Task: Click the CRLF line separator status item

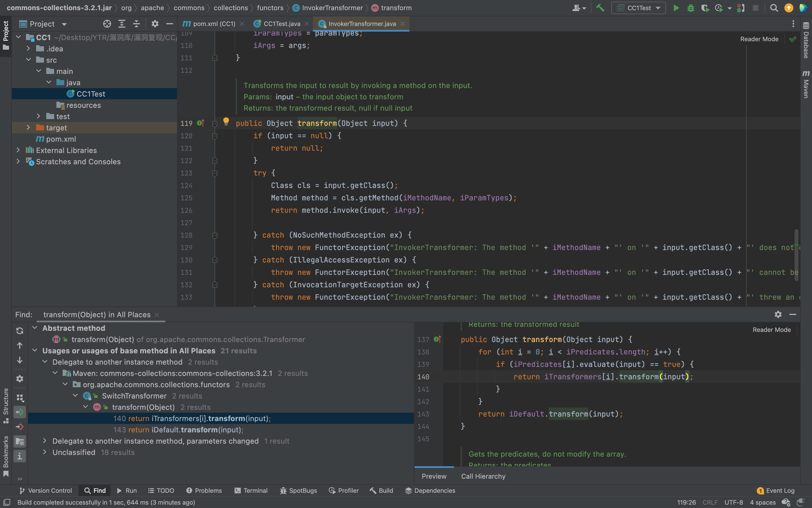Action: point(710,502)
